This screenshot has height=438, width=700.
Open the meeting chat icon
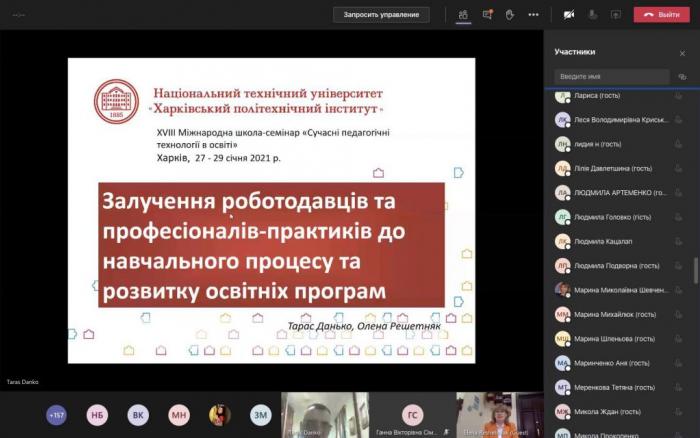click(x=487, y=15)
